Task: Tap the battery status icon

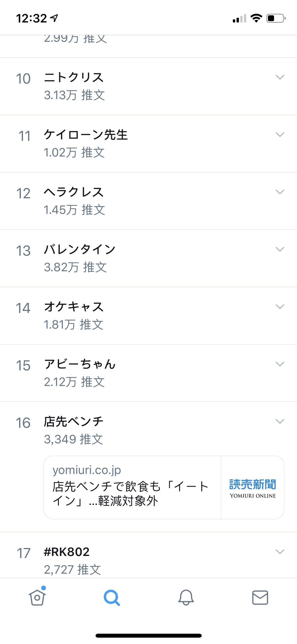Action: [276, 18]
